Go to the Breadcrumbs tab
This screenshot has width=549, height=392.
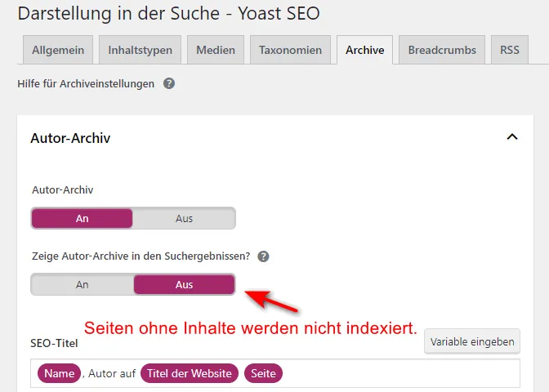pyautogui.click(x=442, y=50)
